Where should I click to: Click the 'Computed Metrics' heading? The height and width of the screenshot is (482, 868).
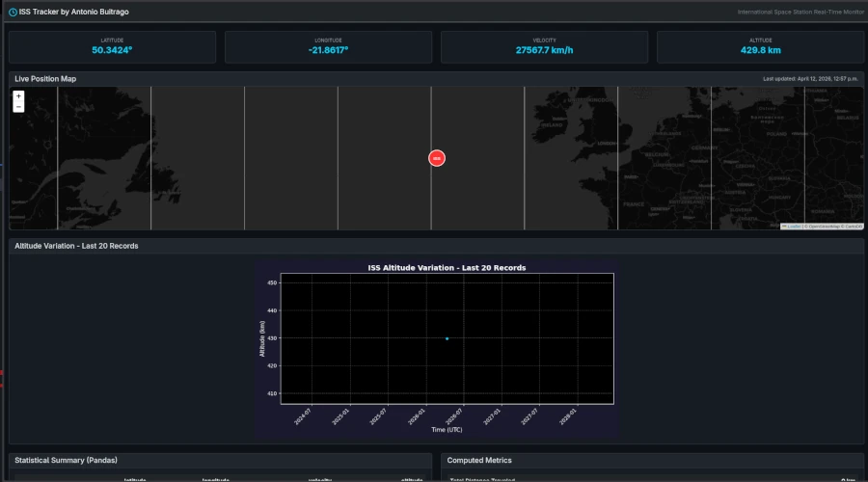click(x=479, y=461)
